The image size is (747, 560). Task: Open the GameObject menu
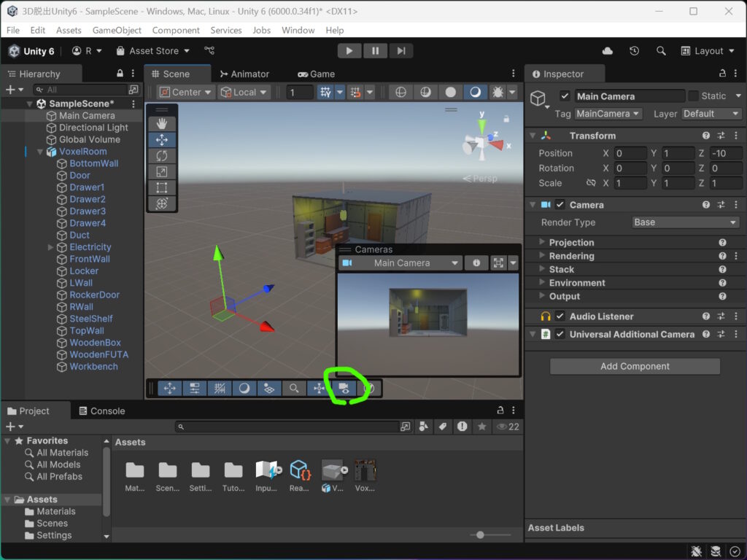117,30
